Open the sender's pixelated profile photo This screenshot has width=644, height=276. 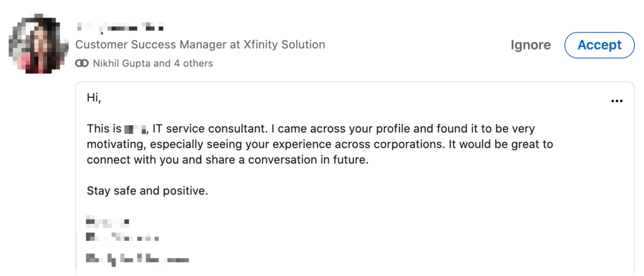[x=38, y=43]
